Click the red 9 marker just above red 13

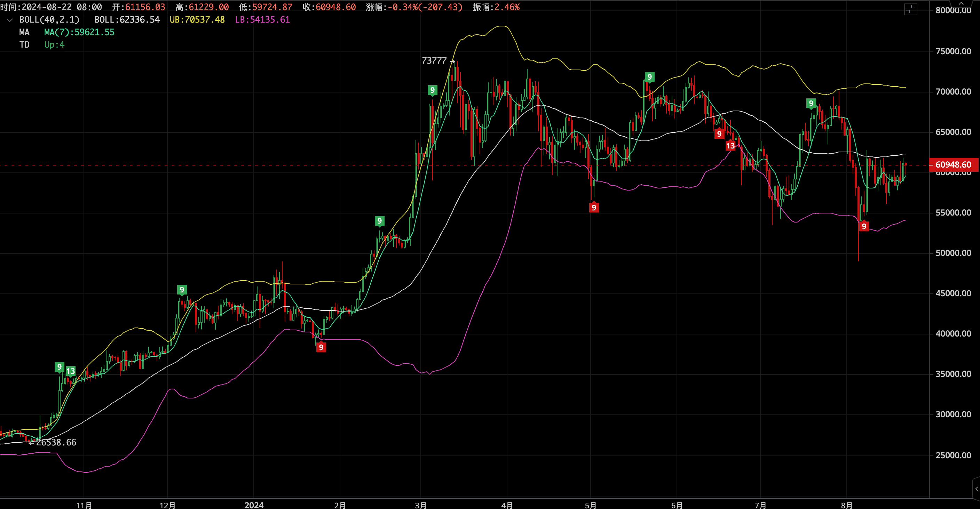[x=719, y=134]
